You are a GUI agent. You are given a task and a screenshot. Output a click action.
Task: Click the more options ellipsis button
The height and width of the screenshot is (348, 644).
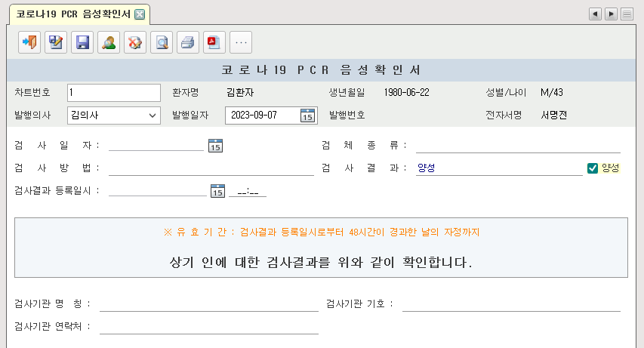(241, 42)
